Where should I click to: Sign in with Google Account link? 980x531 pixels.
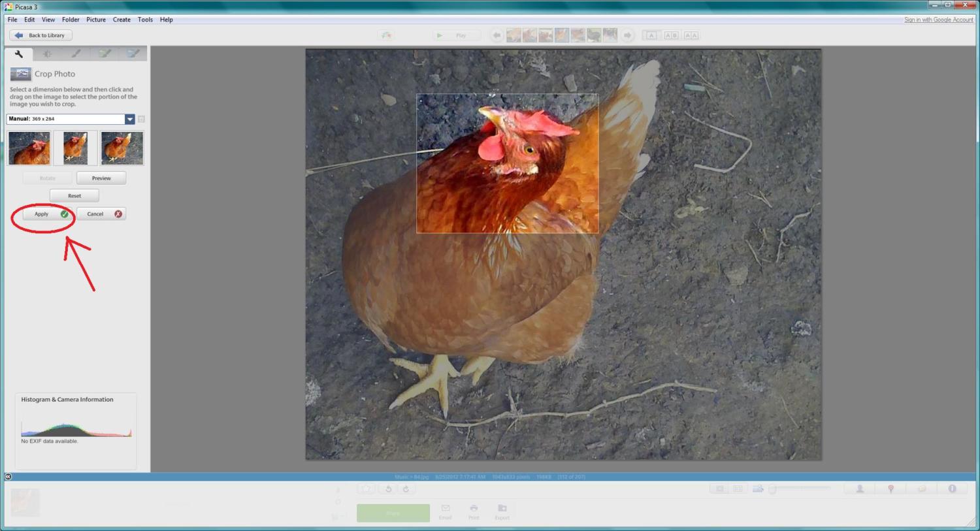(938, 20)
